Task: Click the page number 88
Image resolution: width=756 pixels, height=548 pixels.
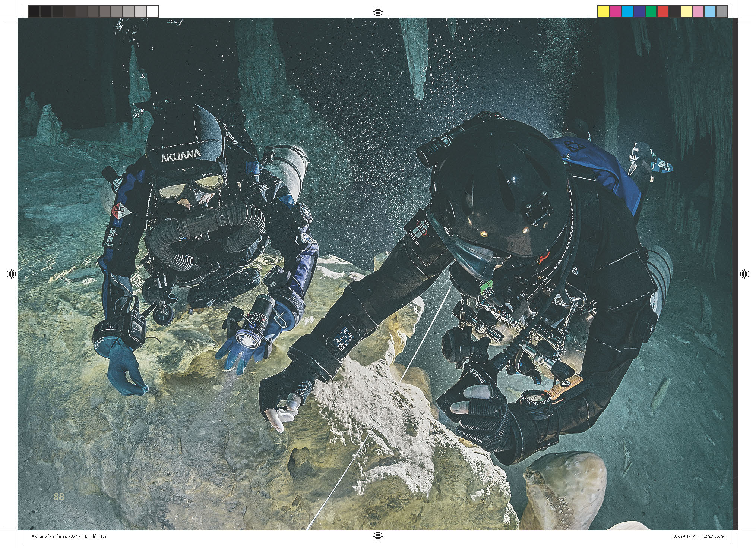Action: (59, 497)
